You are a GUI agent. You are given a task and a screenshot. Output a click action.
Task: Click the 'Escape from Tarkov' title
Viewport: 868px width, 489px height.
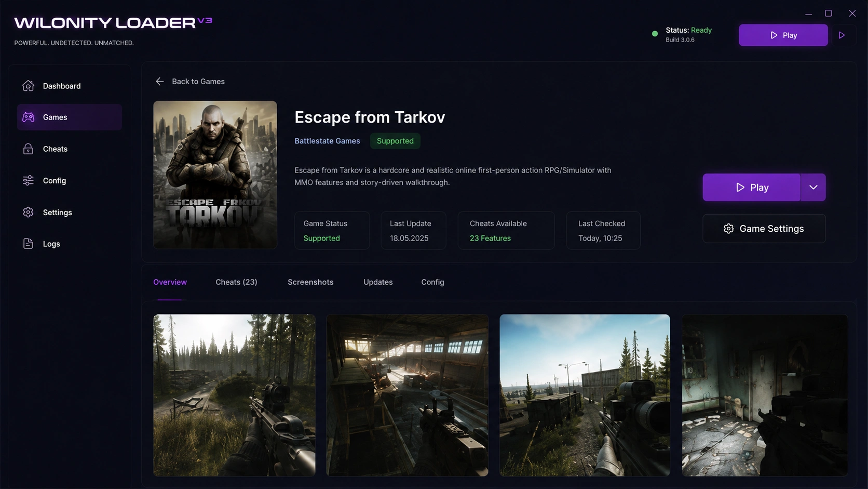click(x=370, y=117)
